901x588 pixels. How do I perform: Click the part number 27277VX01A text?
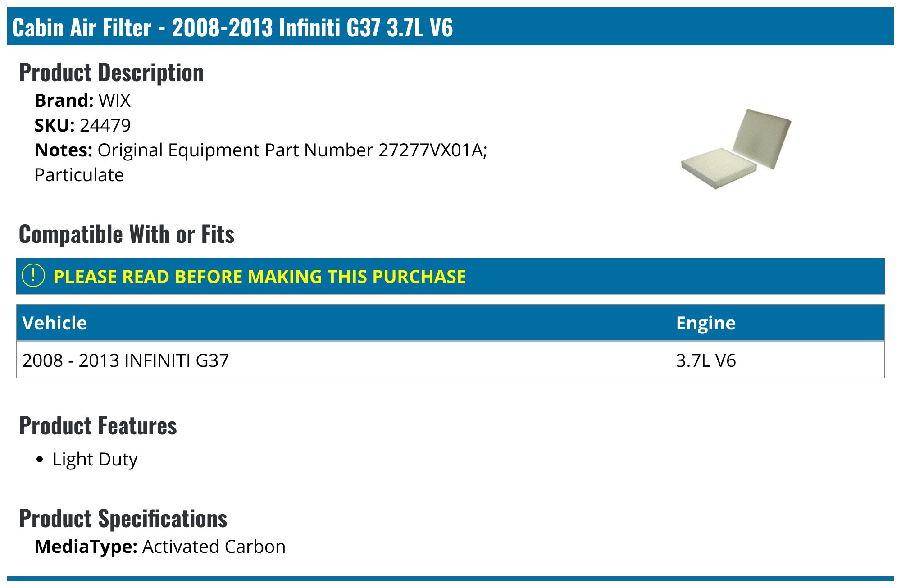point(431,150)
